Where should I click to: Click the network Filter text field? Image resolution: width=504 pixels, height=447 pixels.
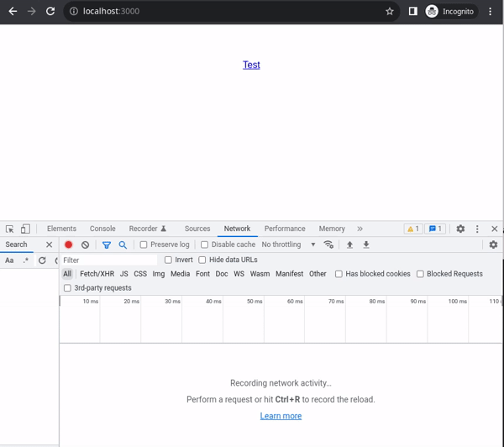tap(109, 260)
